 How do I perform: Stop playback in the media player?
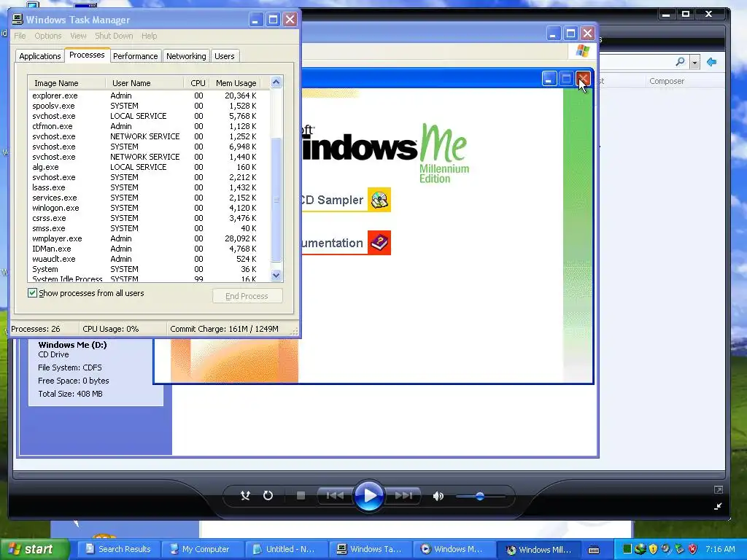point(301,496)
